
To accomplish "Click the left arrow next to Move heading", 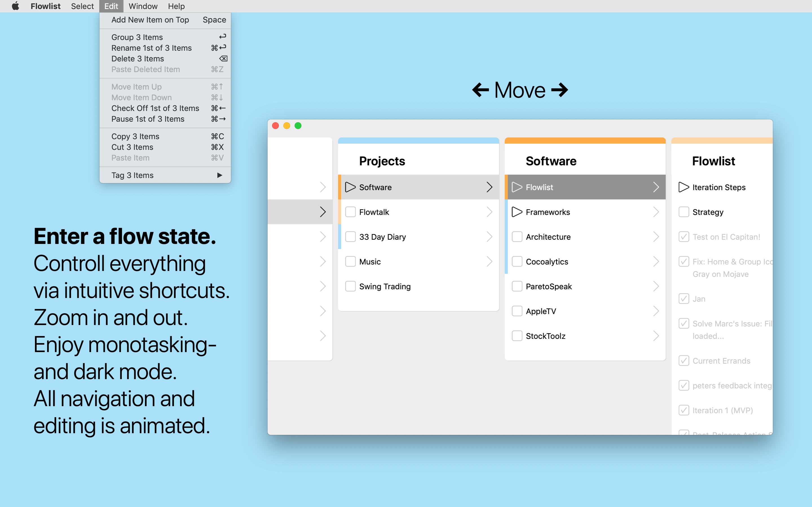I will 480,90.
